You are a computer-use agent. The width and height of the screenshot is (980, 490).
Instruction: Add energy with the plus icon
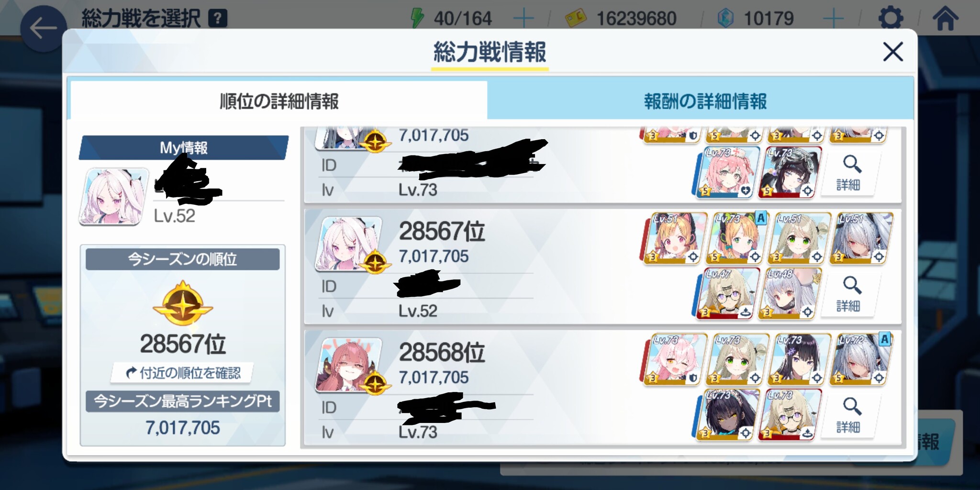523,19
